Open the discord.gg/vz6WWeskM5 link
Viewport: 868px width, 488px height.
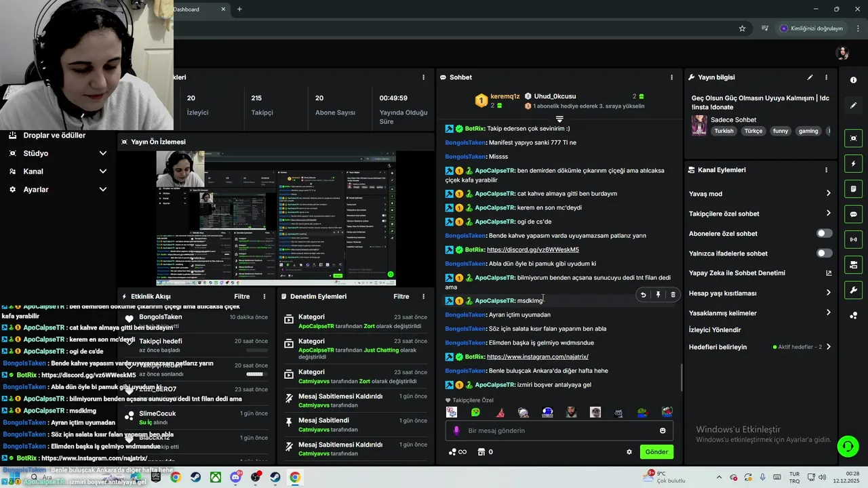coord(532,249)
